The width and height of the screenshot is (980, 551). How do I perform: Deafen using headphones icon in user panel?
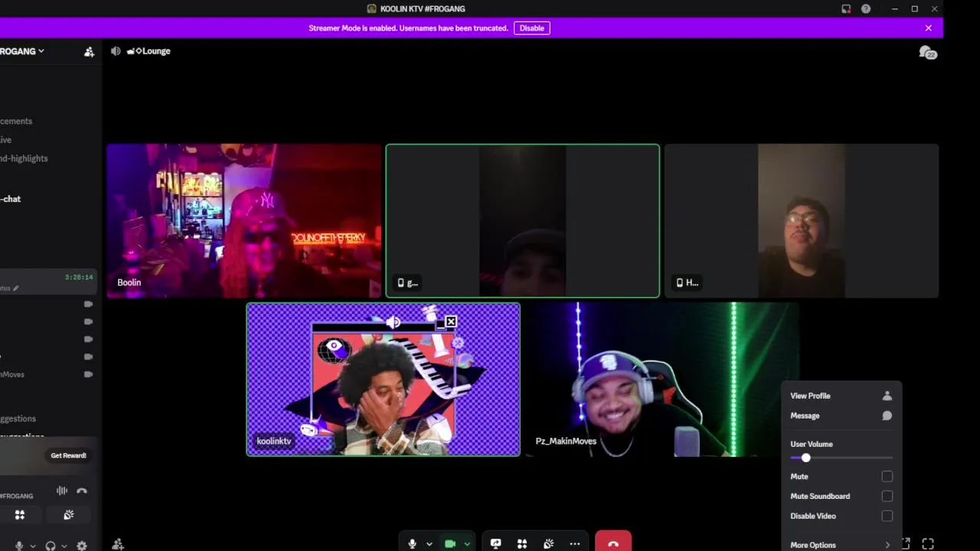click(x=51, y=546)
